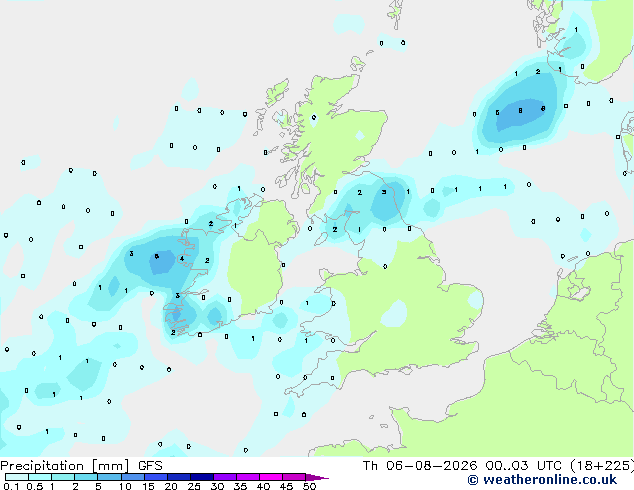Click the legend label '30'
This screenshot has width=634, height=490.
point(217,486)
